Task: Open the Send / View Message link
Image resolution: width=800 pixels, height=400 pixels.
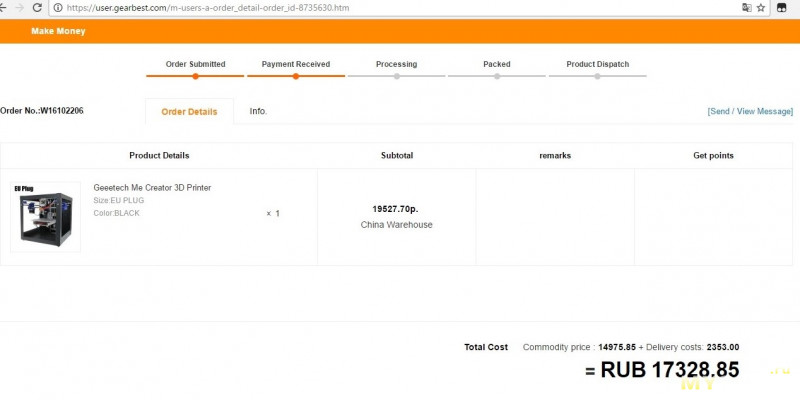Action: tap(750, 111)
